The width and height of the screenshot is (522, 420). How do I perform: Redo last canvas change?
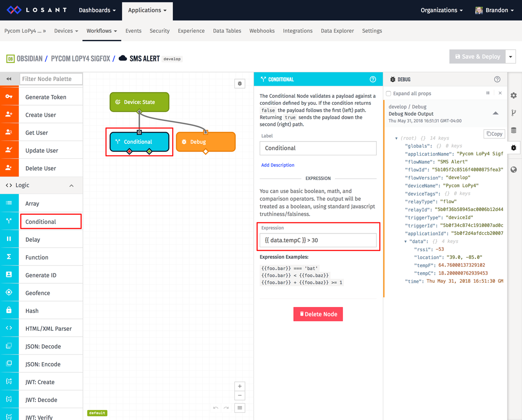[226, 408]
